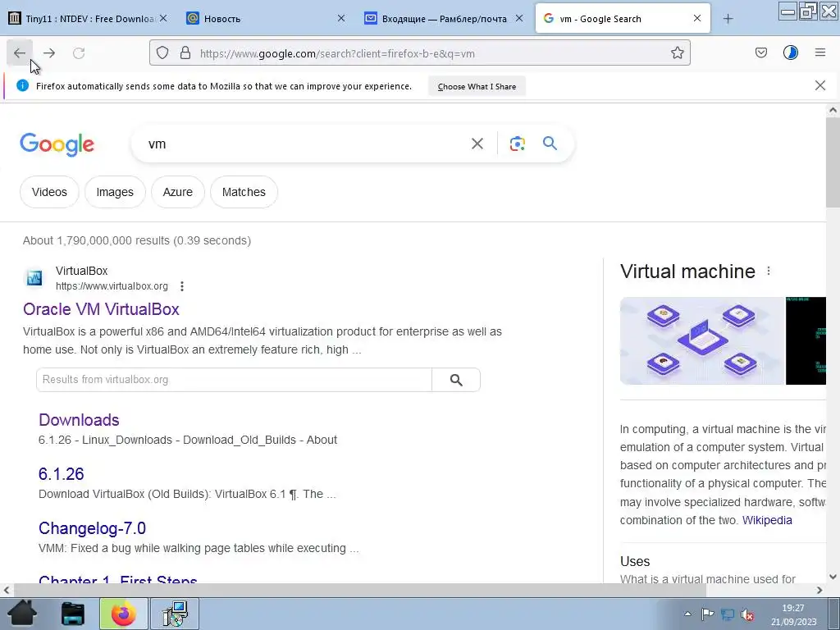Open the Oracle VM VirtualBox result
The image size is (840, 630).
coord(101,309)
